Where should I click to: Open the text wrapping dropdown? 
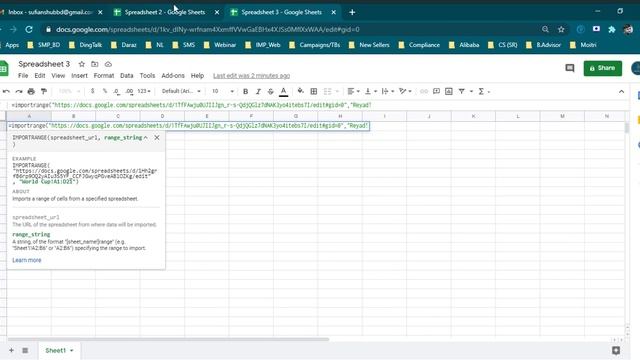click(x=387, y=91)
